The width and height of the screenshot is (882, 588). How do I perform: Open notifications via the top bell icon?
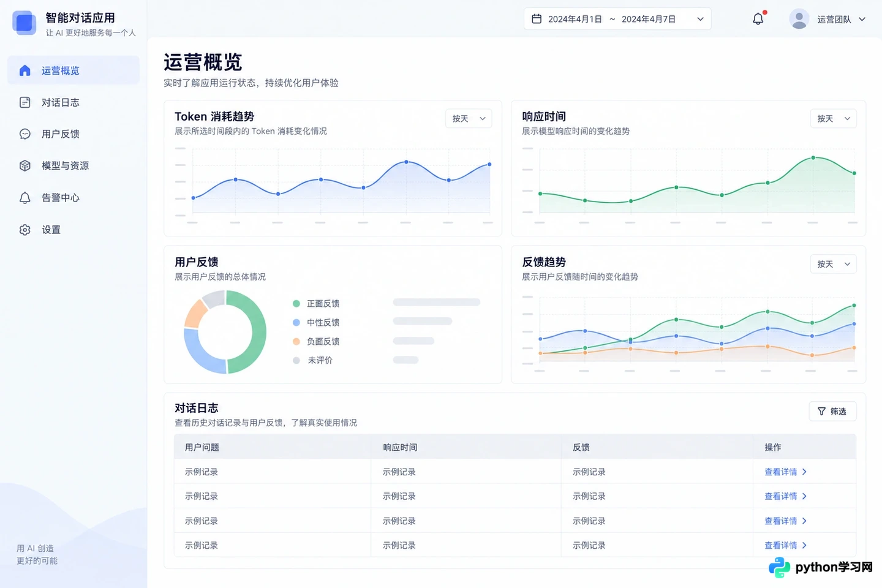758,19
